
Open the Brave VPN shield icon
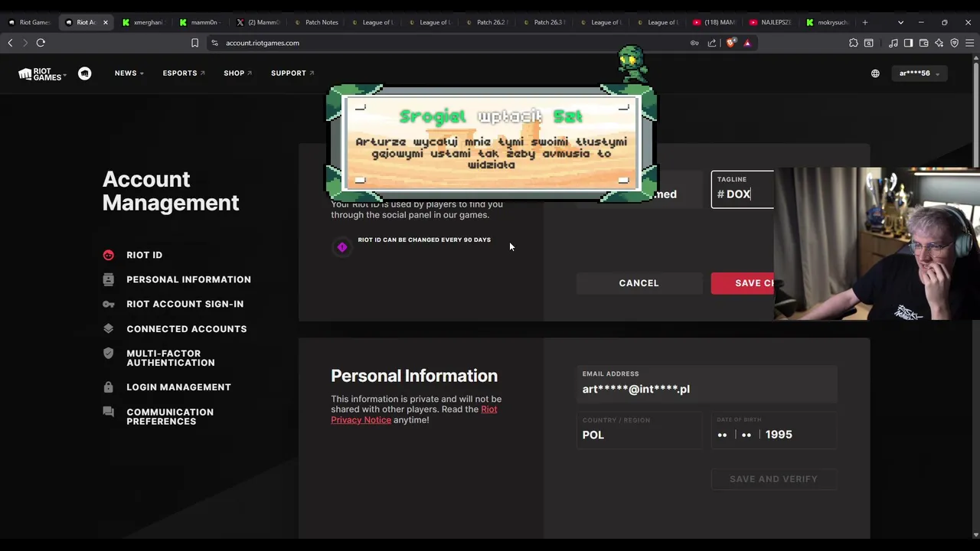pos(954,43)
